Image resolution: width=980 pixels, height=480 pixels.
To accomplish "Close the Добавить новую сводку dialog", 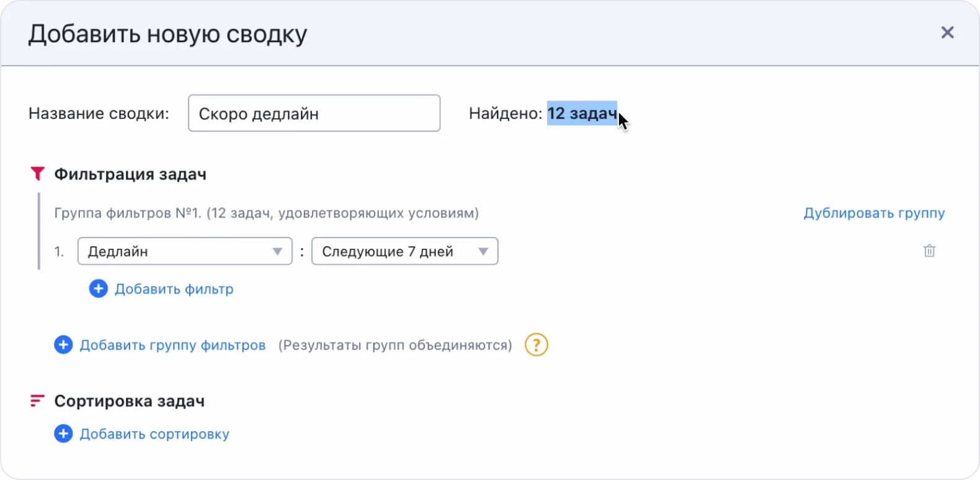I will coord(947,33).
